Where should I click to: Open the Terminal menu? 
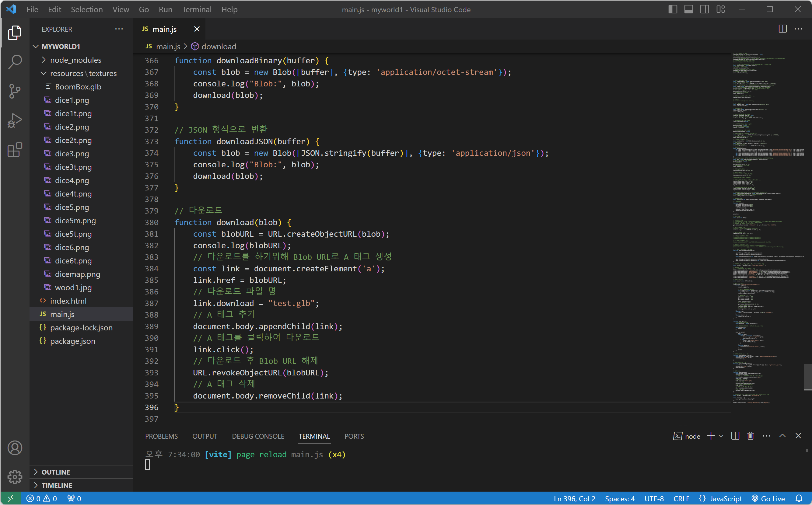pyautogui.click(x=197, y=9)
